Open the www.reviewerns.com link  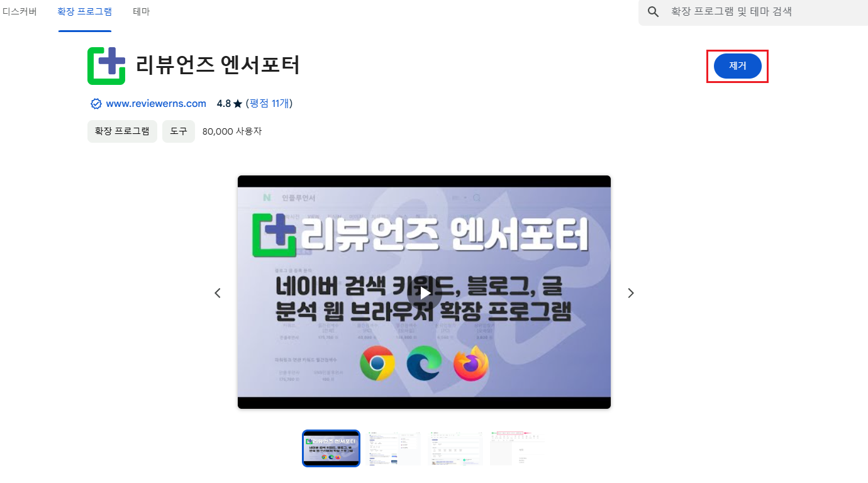[156, 104]
